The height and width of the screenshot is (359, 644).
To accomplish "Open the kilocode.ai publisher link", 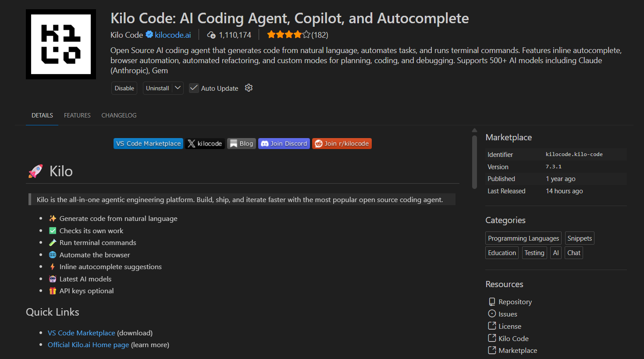I will click(173, 35).
